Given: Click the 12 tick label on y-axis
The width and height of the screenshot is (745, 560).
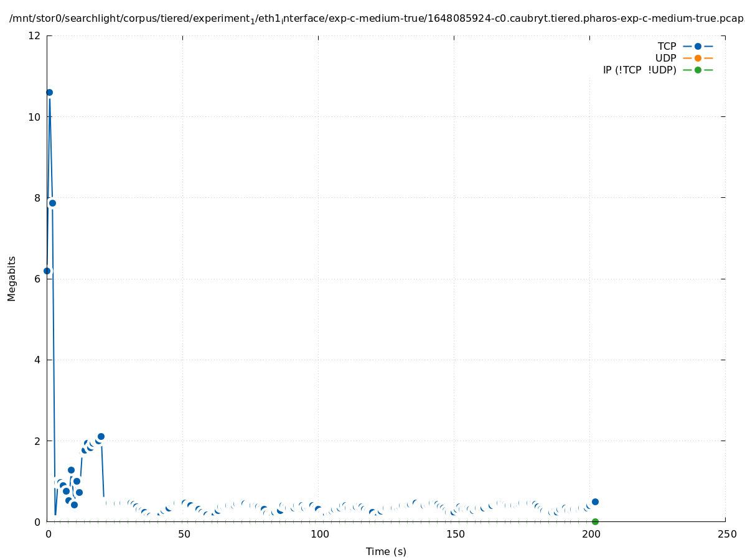Looking at the screenshot, I should pyautogui.click(x=35, y=36).
